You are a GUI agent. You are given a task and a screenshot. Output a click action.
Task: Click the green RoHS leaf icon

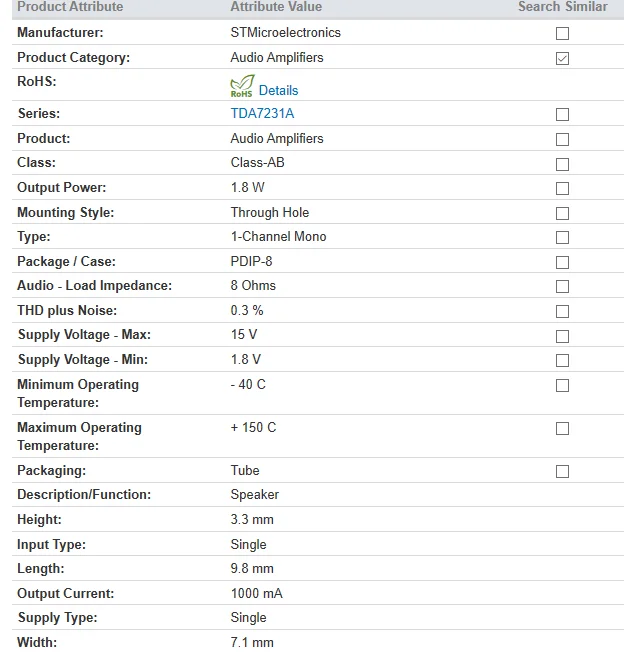click(242, 86)
